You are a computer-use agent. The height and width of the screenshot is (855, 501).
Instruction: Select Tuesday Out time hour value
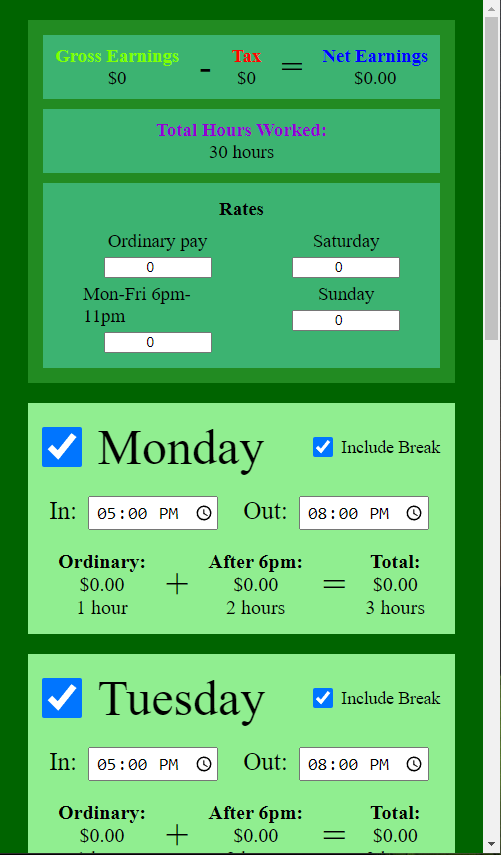tap(317, 764)
